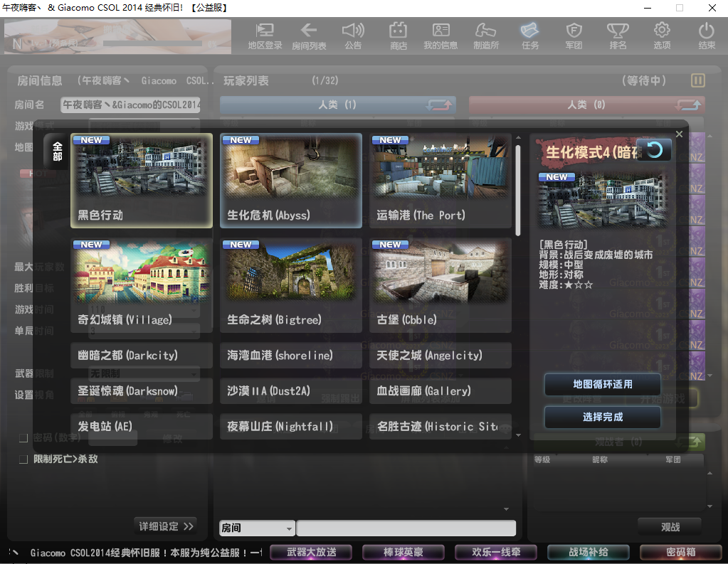
Task: Enable the 密码(数字) password checkbox
Action: (x=23, y=437)
